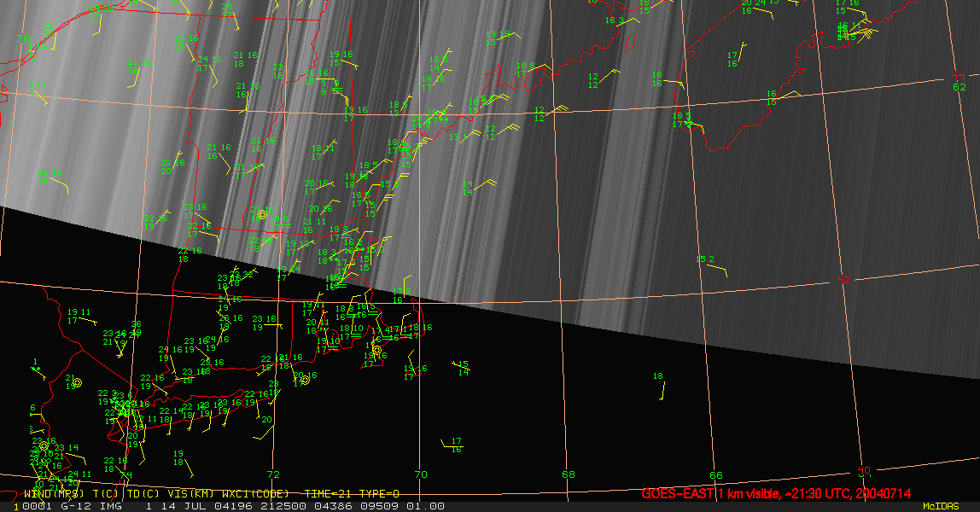Click the longitude label 66
980x512 pixels.
716,475
